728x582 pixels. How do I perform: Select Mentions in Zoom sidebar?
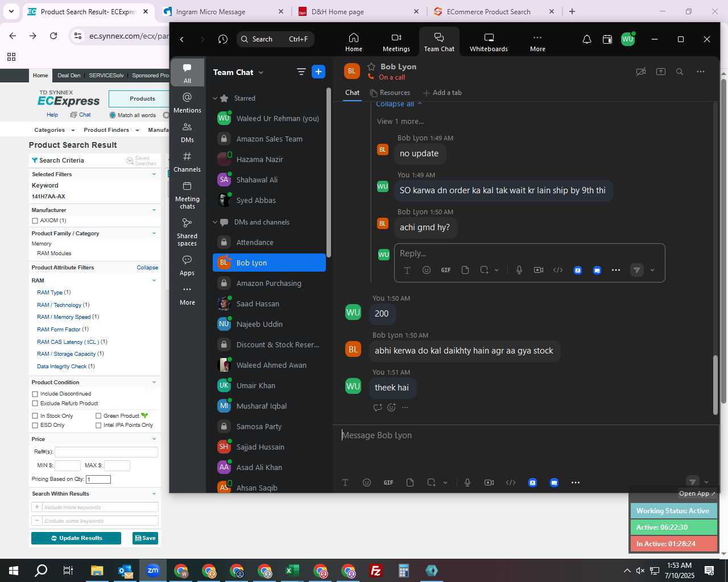[187, 102]
